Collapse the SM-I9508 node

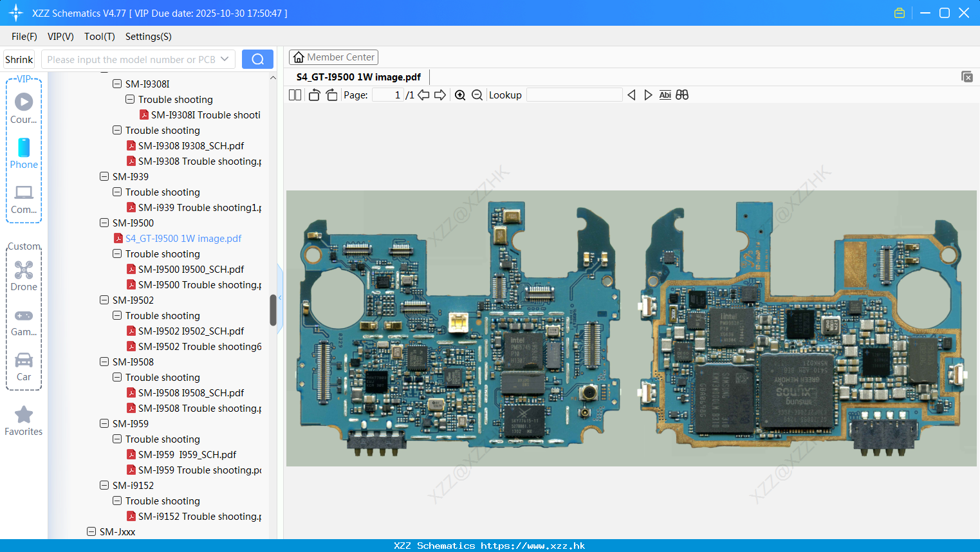(104, 362)
